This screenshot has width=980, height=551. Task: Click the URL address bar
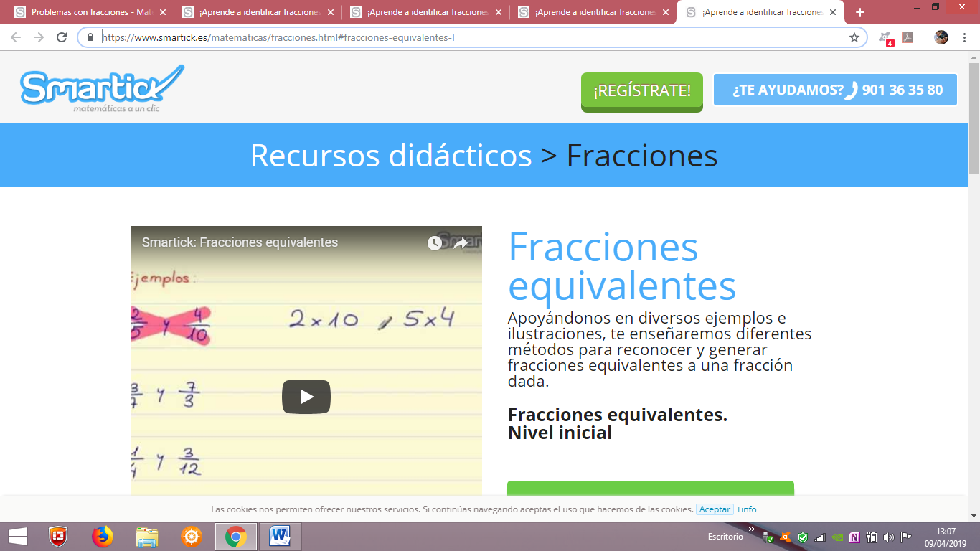coord(472,37)
